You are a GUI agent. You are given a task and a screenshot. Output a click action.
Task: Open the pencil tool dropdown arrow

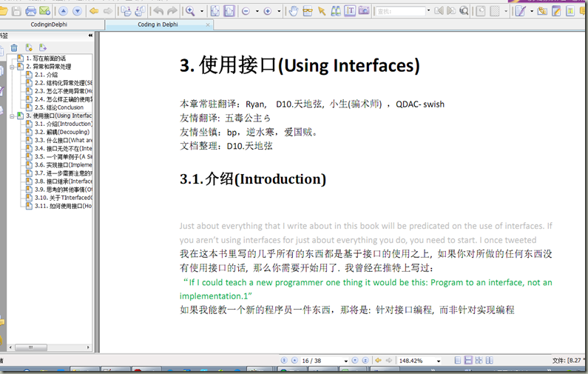(x=532, y=12)
